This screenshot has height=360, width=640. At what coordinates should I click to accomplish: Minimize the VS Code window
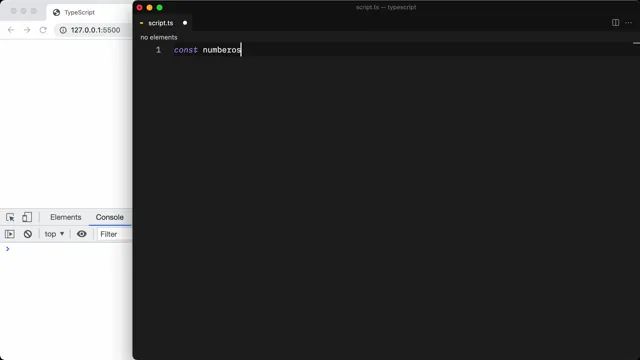pyautogui.click(x=149, y=7)
